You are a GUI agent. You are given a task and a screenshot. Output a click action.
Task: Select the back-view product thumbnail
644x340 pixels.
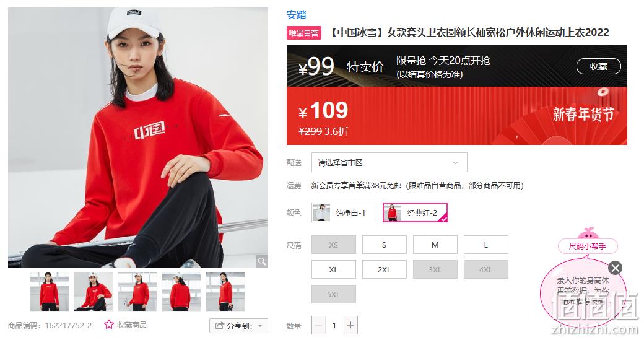(181, 292)
